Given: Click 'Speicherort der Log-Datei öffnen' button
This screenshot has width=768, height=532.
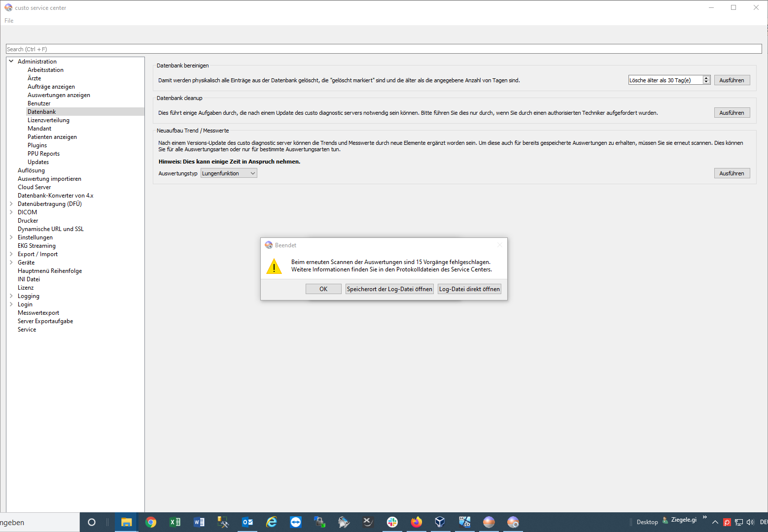Looking at the screenshot, I should coord(389,289).
